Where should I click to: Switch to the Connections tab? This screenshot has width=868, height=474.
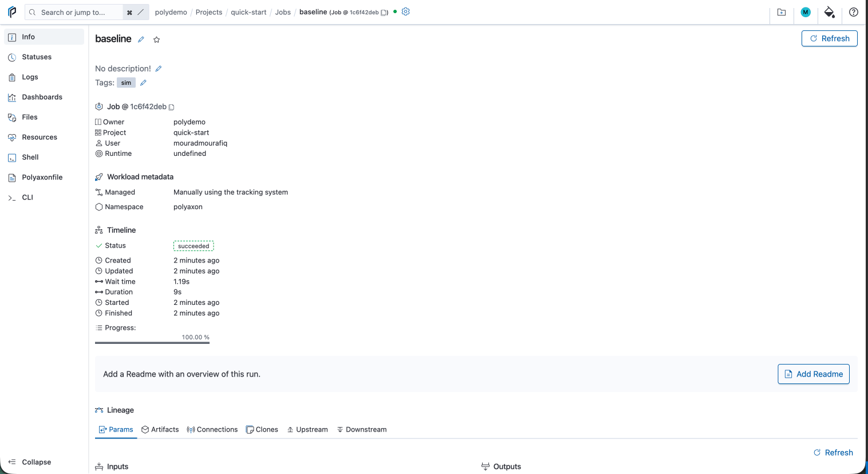point(212,429)
